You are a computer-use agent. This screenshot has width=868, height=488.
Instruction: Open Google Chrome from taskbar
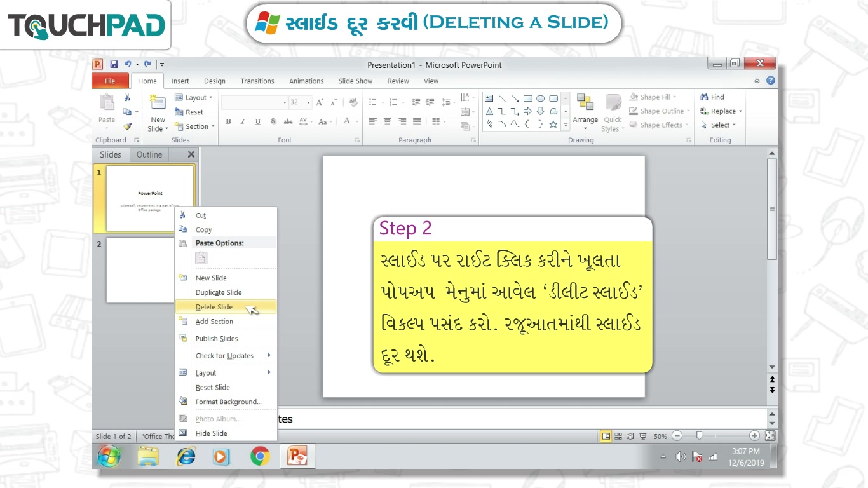(259, 456)
